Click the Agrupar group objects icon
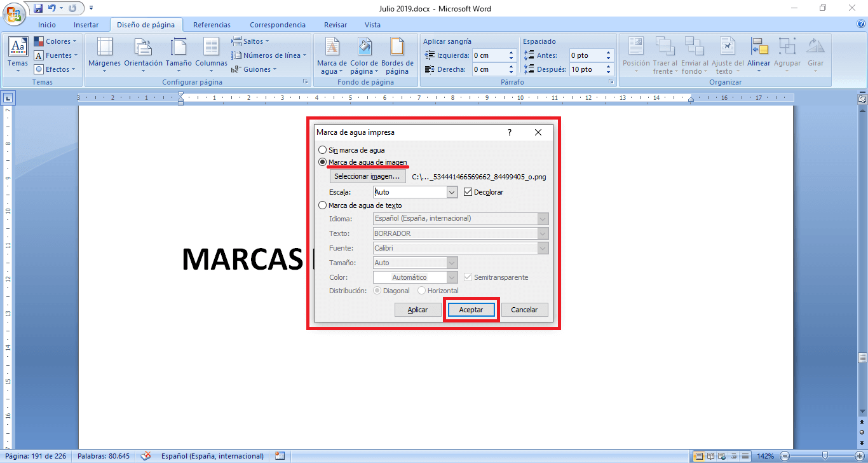This screenshot has width=868, height=463. (787, 47)
